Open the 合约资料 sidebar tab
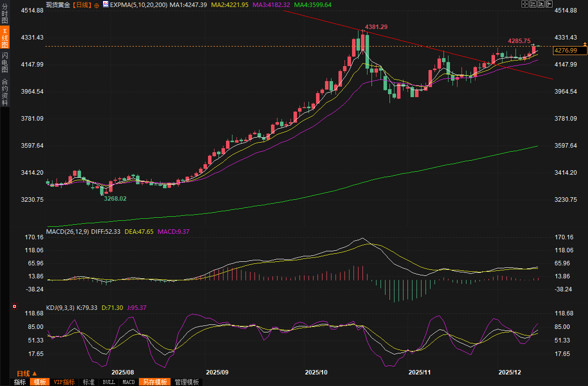 tap(4, 92)
